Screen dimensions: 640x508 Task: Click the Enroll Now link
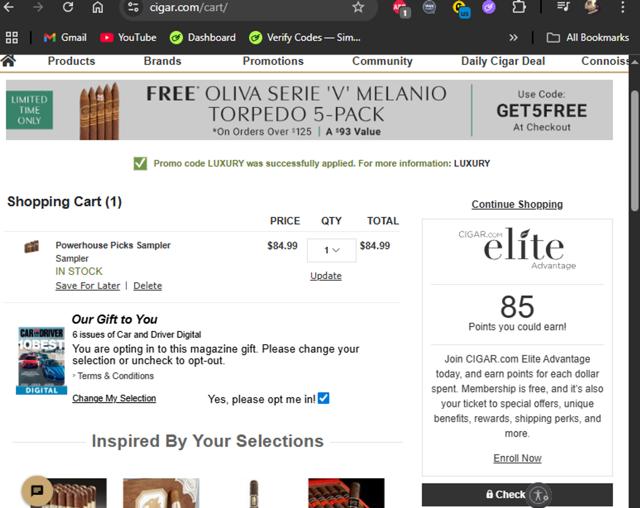517,458
